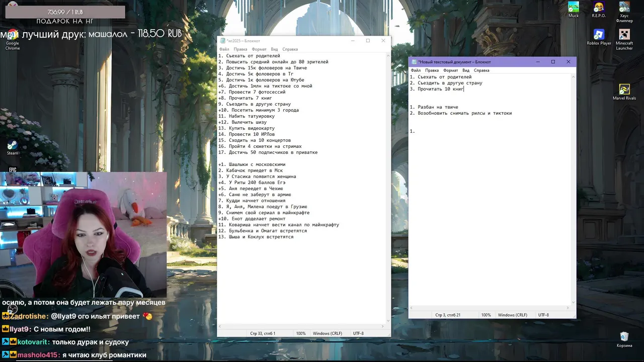Screen dimensions: 644x362
Task: Open the Хаус Флиппер desktop shortcut
Action: coord(624,13)
